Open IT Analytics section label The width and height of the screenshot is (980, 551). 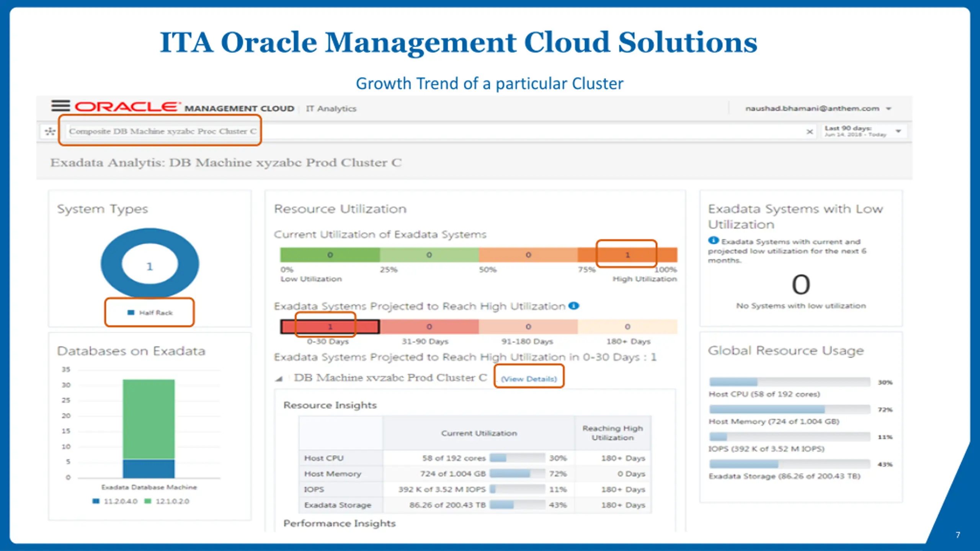[x=331, y=109]
